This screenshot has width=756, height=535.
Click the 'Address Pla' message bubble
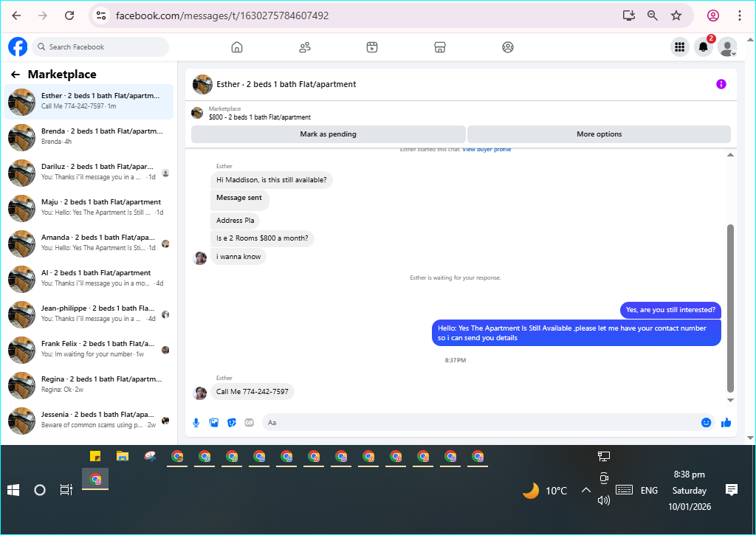click(x=236, y=220)
